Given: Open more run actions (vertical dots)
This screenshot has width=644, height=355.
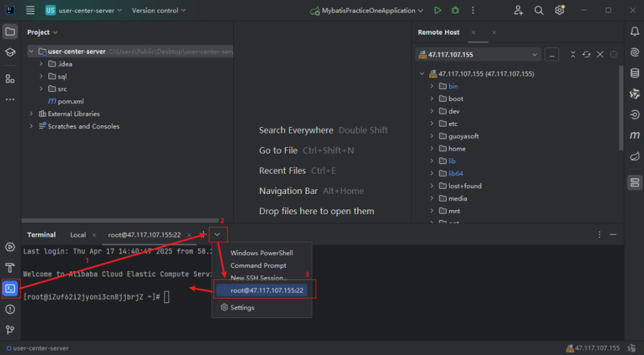Looking at the screenshot, I should (x=473, y=10).
